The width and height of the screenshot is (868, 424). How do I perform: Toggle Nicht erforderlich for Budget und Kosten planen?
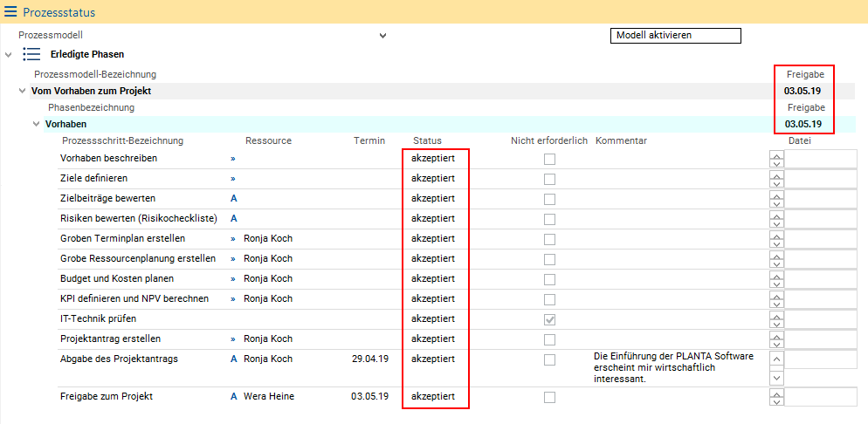point(549,279)
